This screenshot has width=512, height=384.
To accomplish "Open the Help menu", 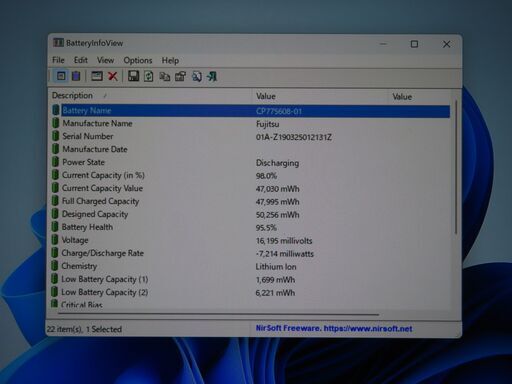I will [x=170, y=61].
